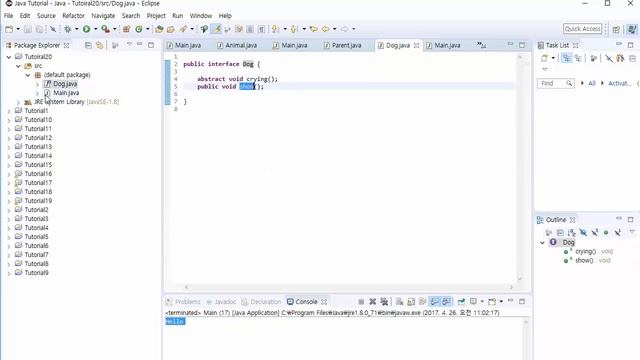Open the Open Perspective icon
The height and width of the screenshot is (360, 640).
coord(616,29)
